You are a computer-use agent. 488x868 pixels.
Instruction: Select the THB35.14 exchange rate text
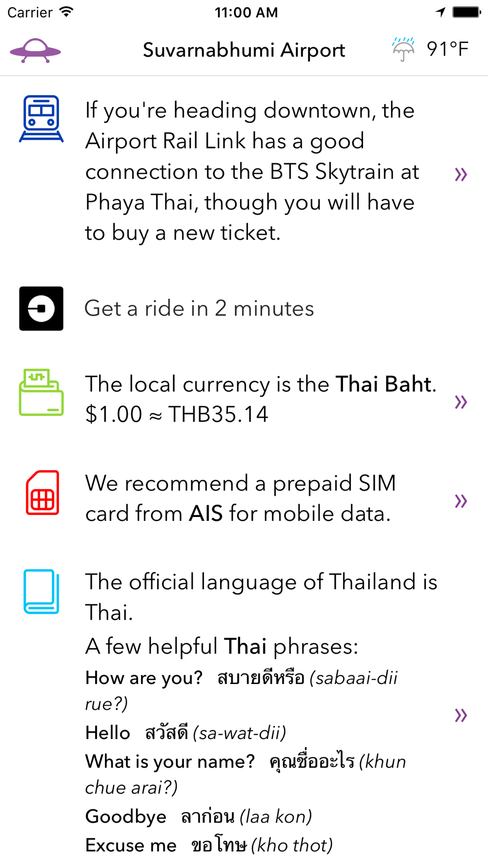tap(219, 414)
